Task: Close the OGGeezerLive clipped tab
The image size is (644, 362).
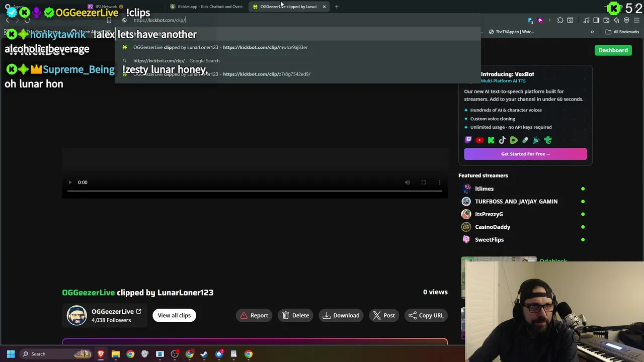Action: click(324, 7)
